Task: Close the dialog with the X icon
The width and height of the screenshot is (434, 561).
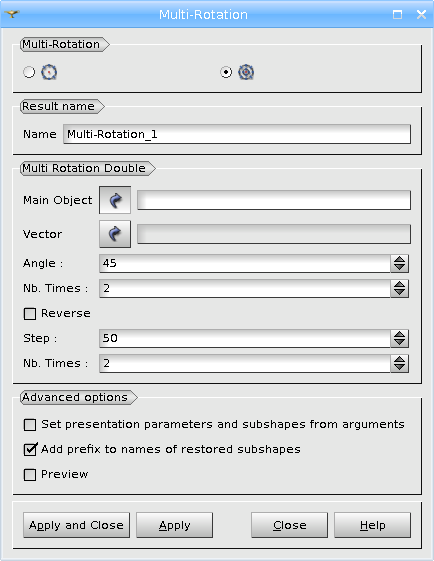Action: [421, 14]
